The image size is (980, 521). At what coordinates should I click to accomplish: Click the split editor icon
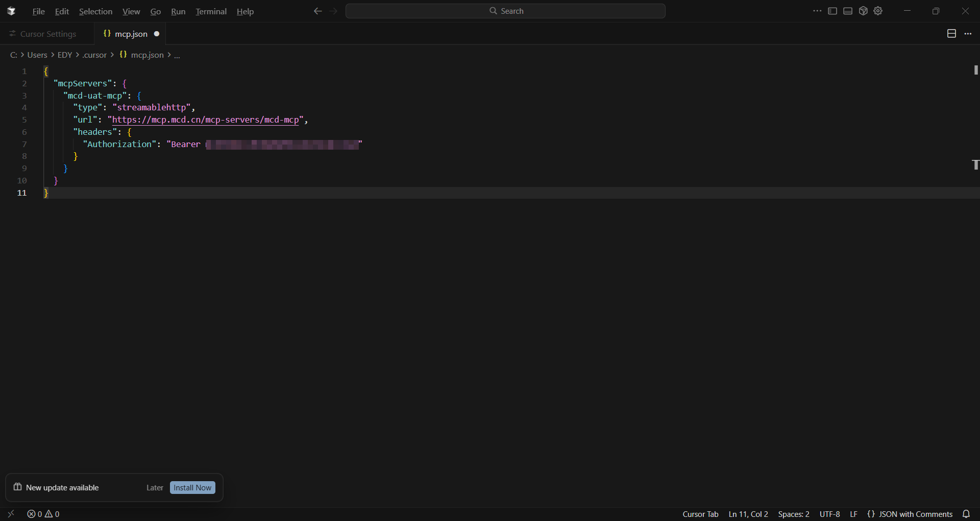(x=951, y=34)
